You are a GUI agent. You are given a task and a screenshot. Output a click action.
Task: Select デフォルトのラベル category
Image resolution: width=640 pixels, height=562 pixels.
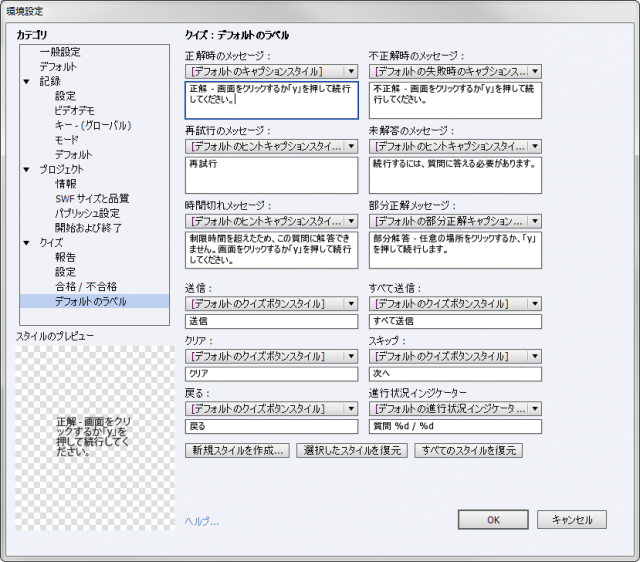click(94, 302)
